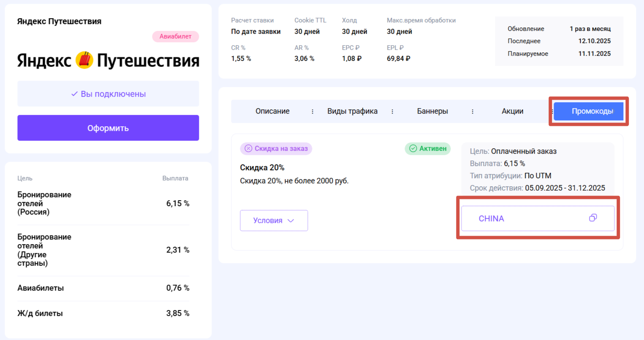Select the Бронирование отелей (Россия) row

pyautogui.click(x=103, y=204)
